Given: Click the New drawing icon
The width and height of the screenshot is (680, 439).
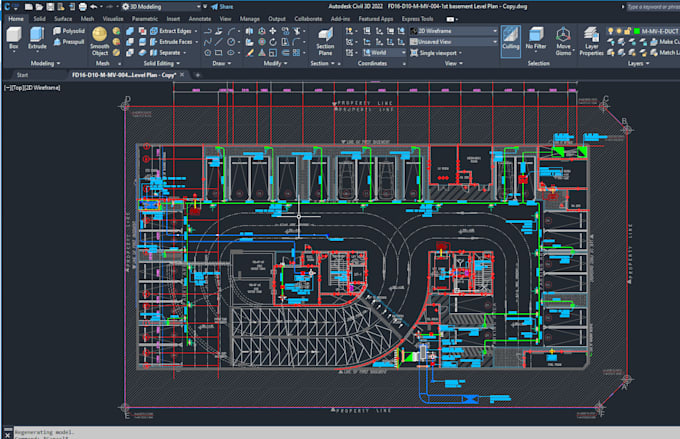Looking at the screenshot, I should point(29,7).
